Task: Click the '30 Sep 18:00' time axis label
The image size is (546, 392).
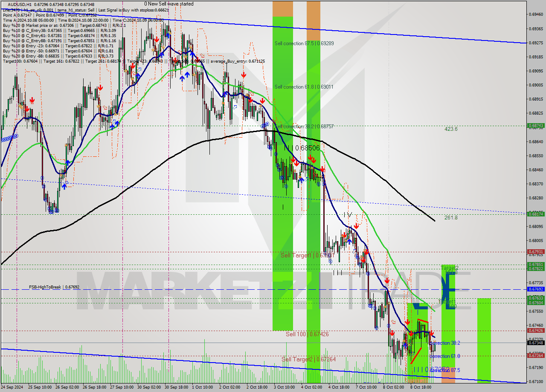Action: [x=177, y=388]
